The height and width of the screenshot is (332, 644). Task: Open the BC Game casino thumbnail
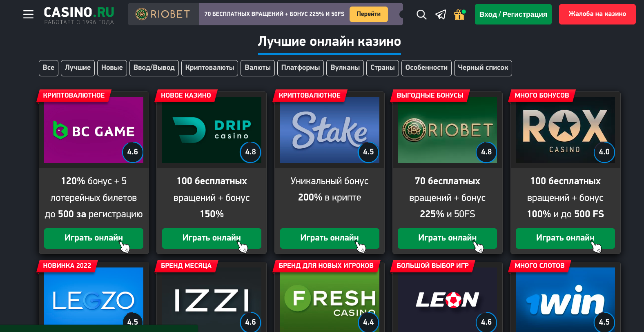[94, 130]
